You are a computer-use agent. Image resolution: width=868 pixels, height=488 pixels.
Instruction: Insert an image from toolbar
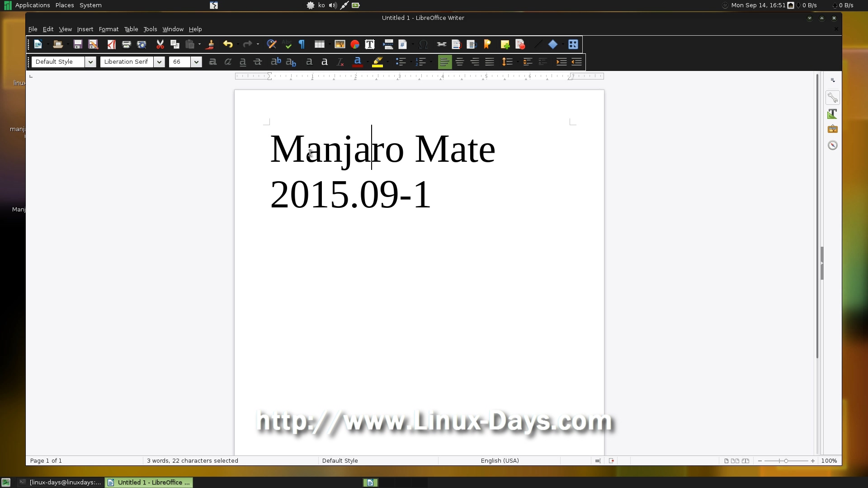pyautogui.click(x=340, y=44)
